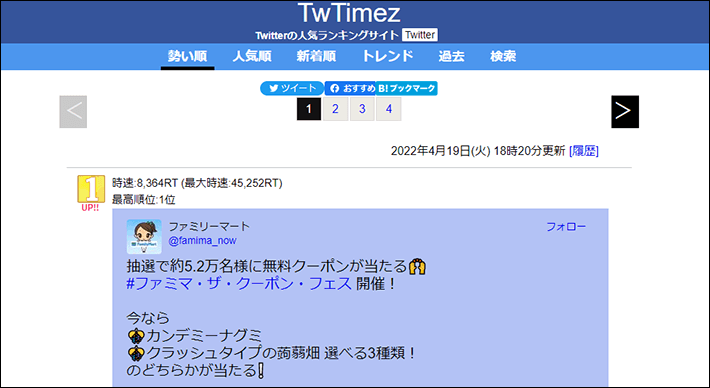Open the 検索 tab
This screenshot has height=388, width=710.
tap(503, 56)
